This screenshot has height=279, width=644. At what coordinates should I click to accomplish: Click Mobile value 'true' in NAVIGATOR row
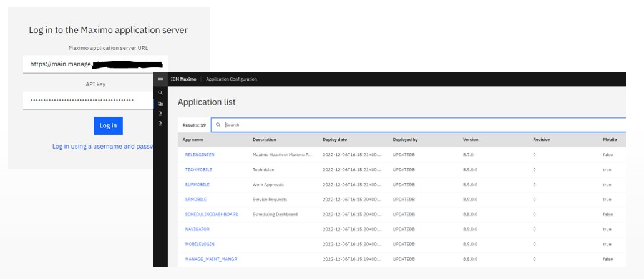[607, 229]
